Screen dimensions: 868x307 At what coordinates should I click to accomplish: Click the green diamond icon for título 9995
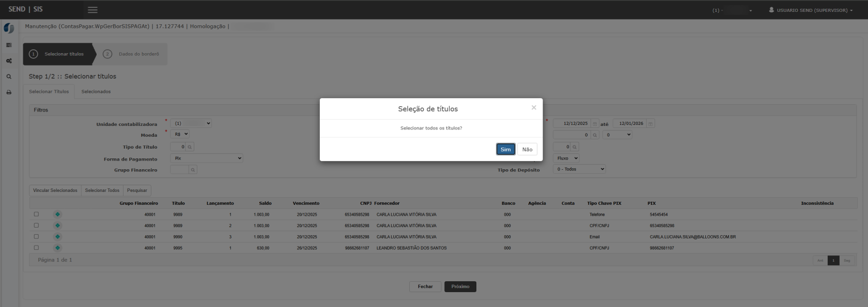(57, 248)
